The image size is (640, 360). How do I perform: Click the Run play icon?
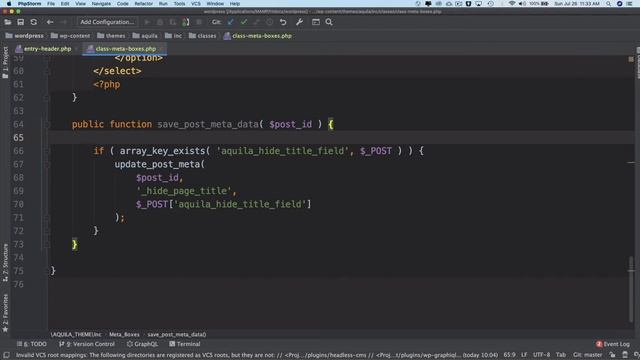coord(147,22)
